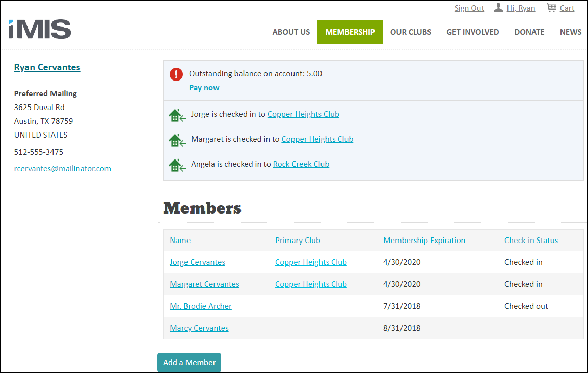
Task: Click the Austin, TX 78759 address line
Action: 43,121
